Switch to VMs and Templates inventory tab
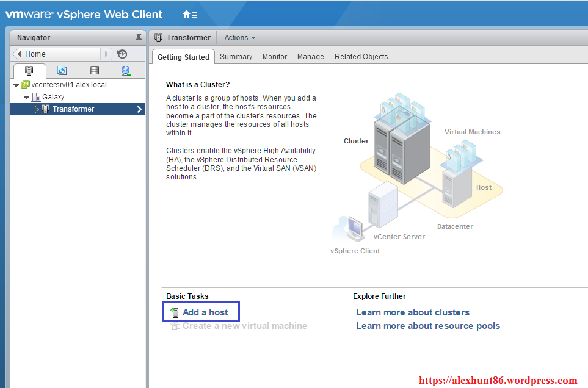Image resolution: width=588 pixels, height=388 pixels. point(62,70)
